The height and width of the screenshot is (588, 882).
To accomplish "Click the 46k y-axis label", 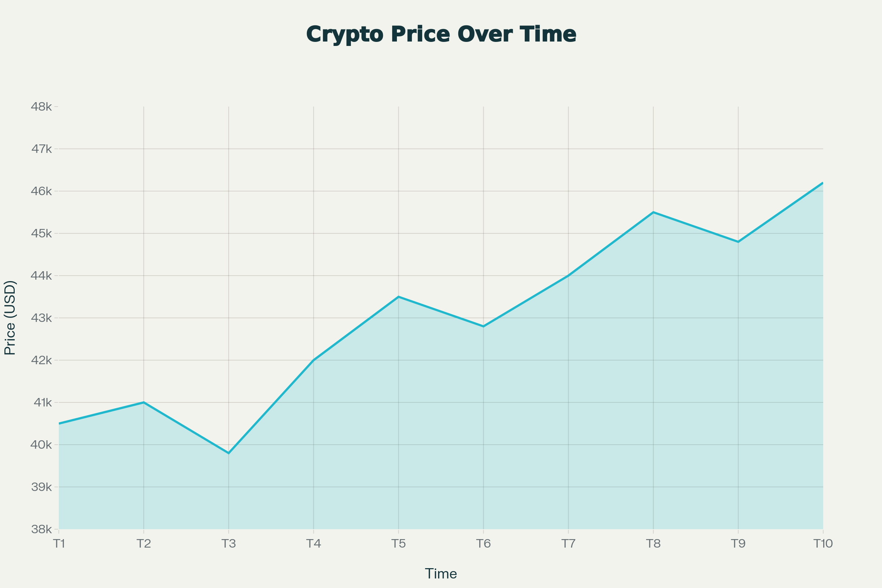I will coord(41,191).
